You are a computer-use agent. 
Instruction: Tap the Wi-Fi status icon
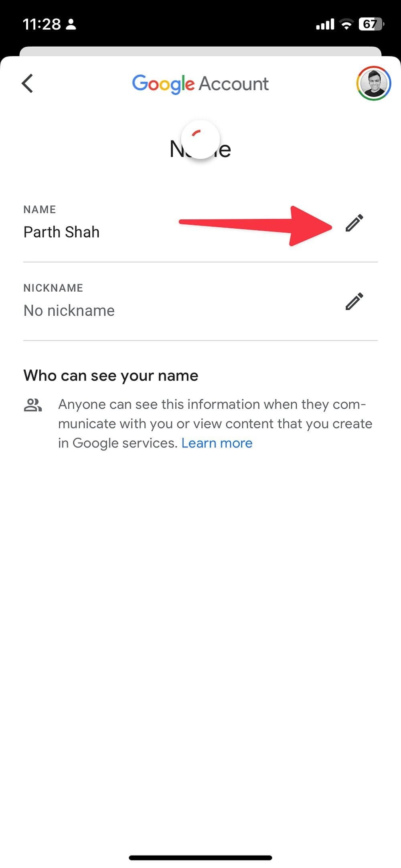click(346, 24)
